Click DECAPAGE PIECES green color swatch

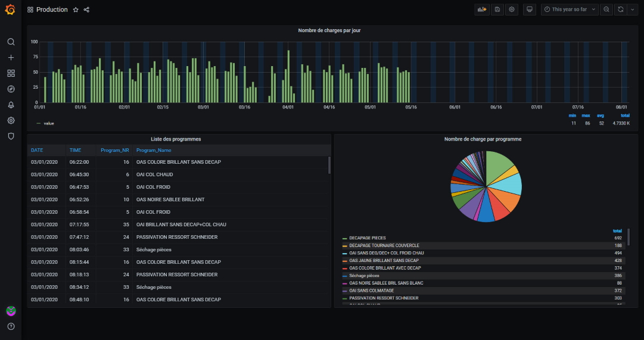[x=345, y=238]
